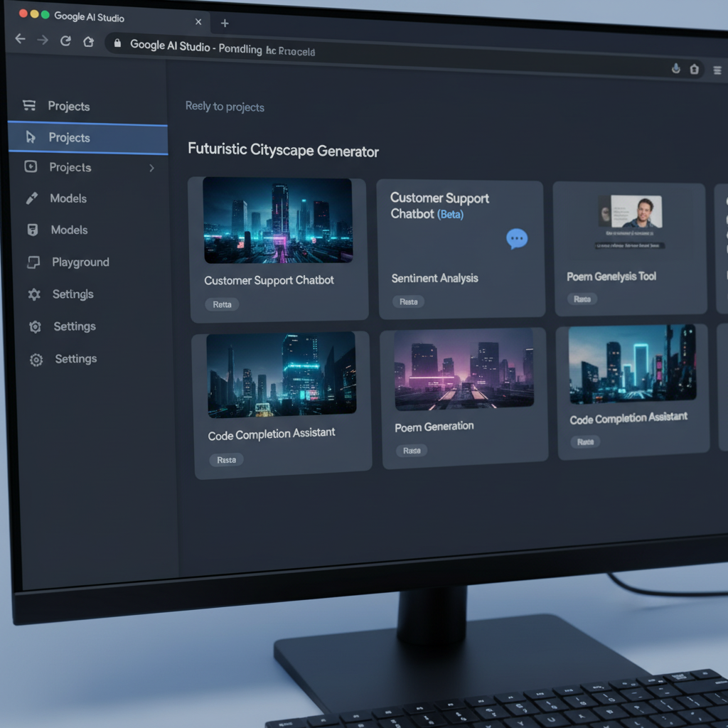Open Code Completion Assistant titled above Resta tag

pyautogui.click(x=271, y=434)
